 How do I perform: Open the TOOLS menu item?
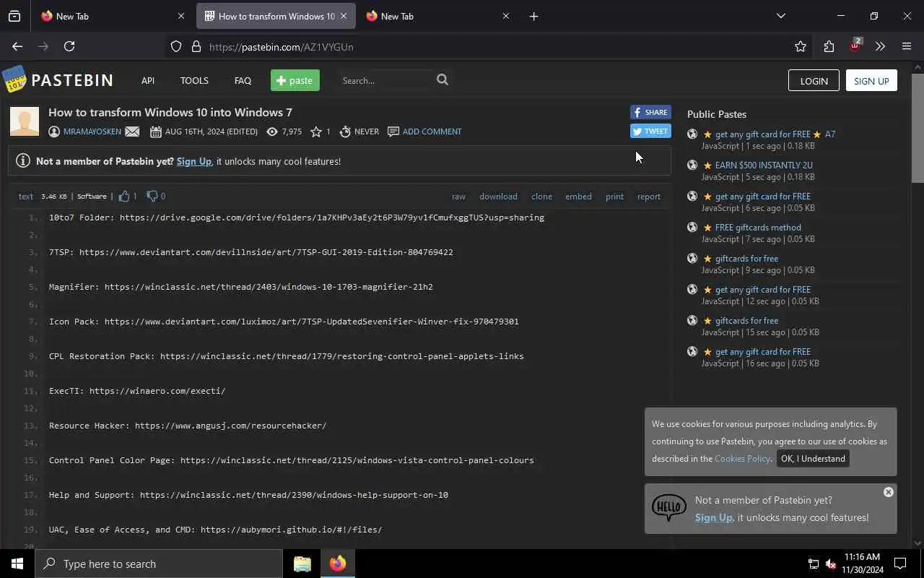coord(194,80)
